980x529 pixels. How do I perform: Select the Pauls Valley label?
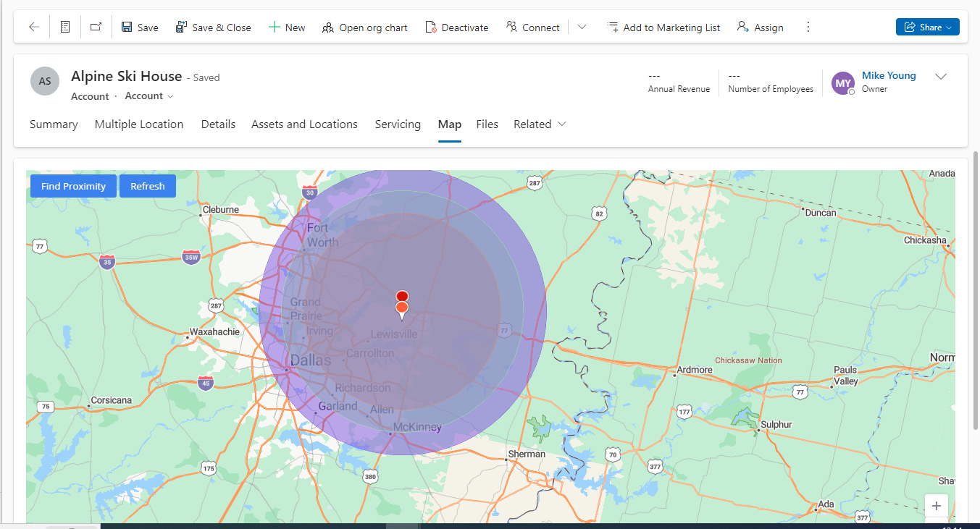pyautogui.click(x=846, y=376)
